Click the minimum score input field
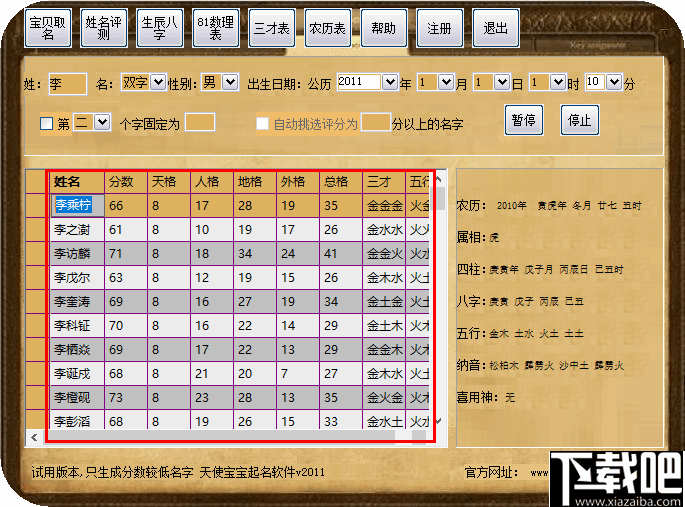685x507 pixels. 376,122
